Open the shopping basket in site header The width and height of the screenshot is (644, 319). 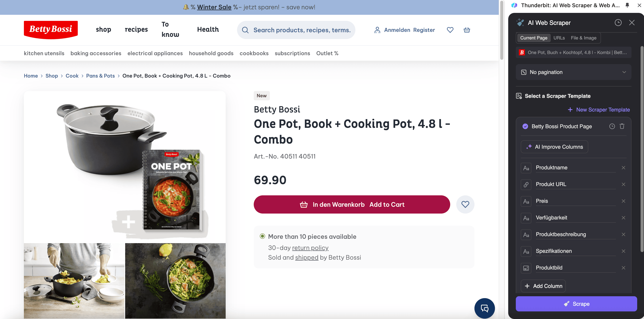pos(467,30)
